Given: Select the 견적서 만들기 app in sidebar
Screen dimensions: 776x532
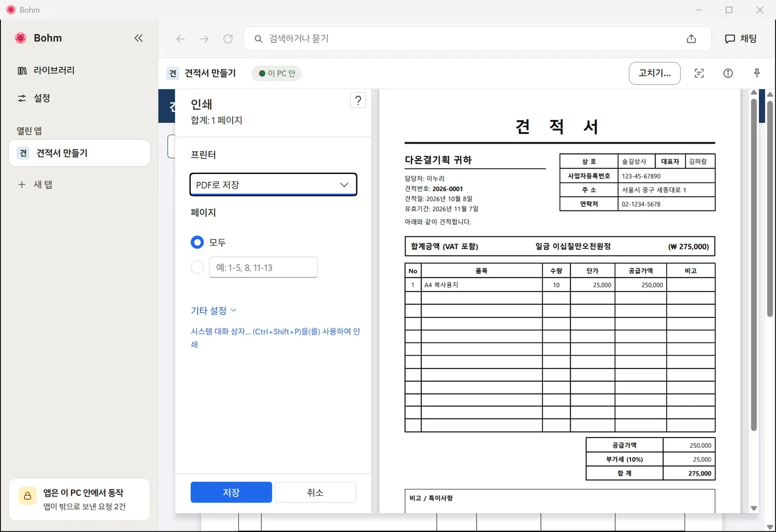Looking at the screenshot, I should coord(79,153).
